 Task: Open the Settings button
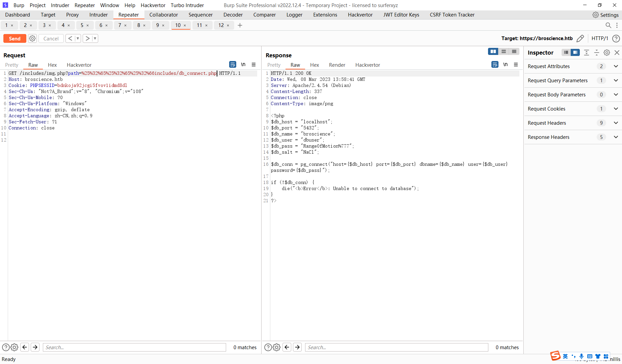click(x=605, y=15)
